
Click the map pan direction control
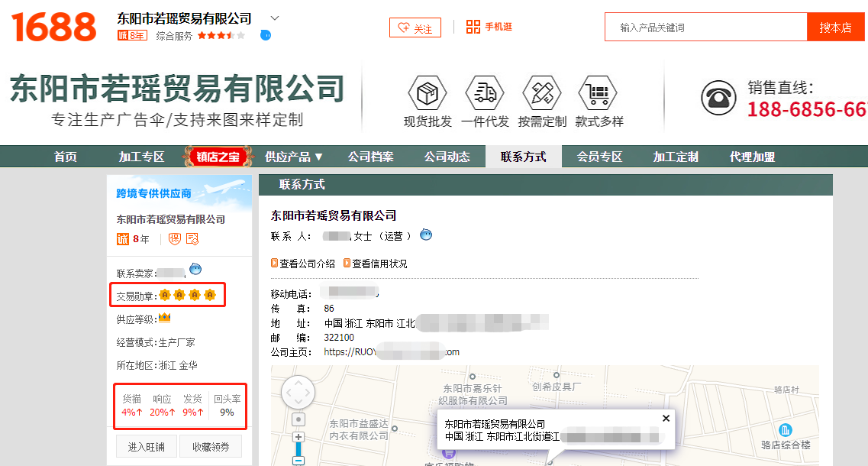(298, 393)
